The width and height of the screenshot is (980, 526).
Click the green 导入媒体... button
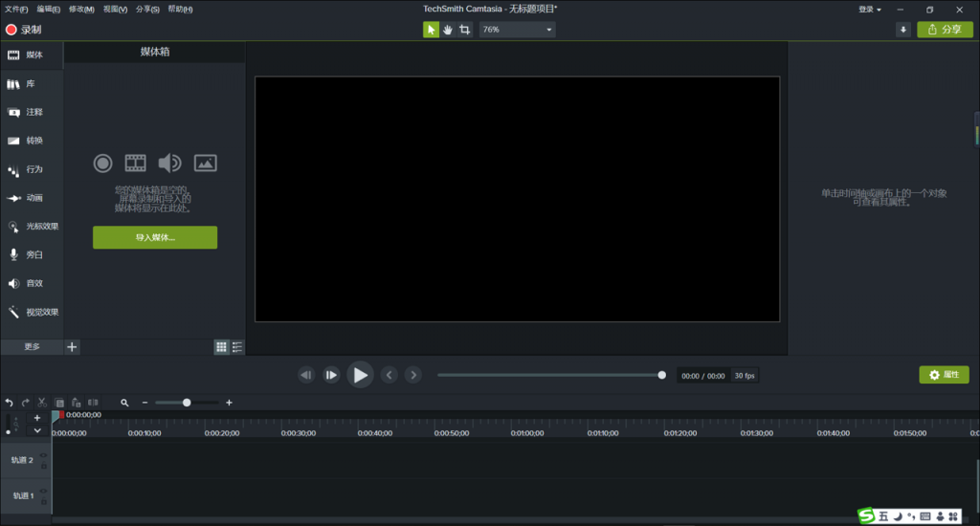coord(155,237)
